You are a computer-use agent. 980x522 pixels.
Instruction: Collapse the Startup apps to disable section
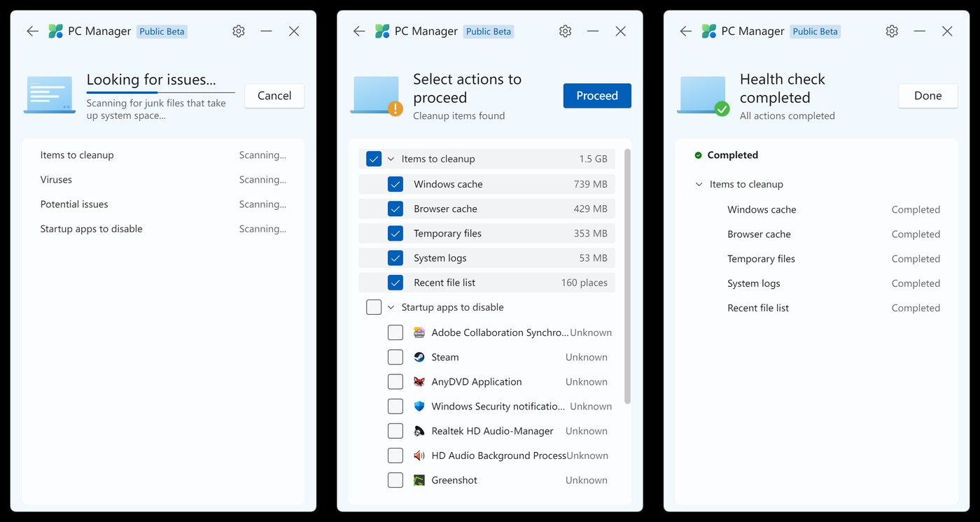(x=391, y=306)
